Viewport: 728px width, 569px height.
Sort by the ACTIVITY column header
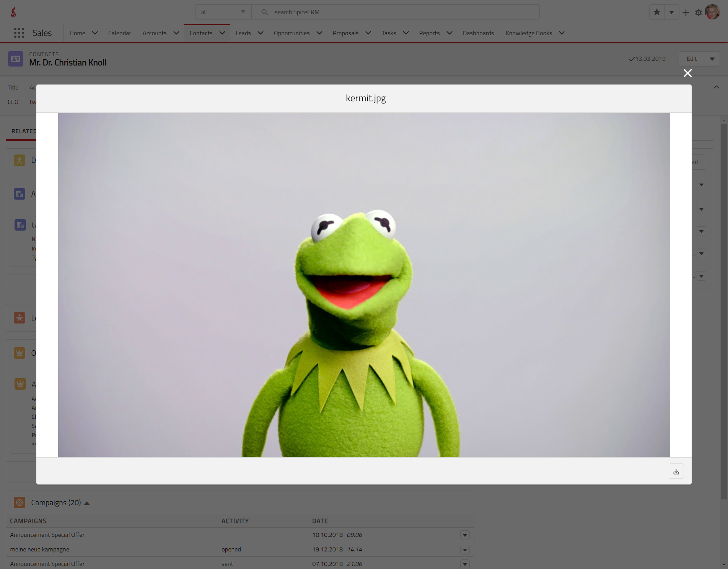pos(235,521)
